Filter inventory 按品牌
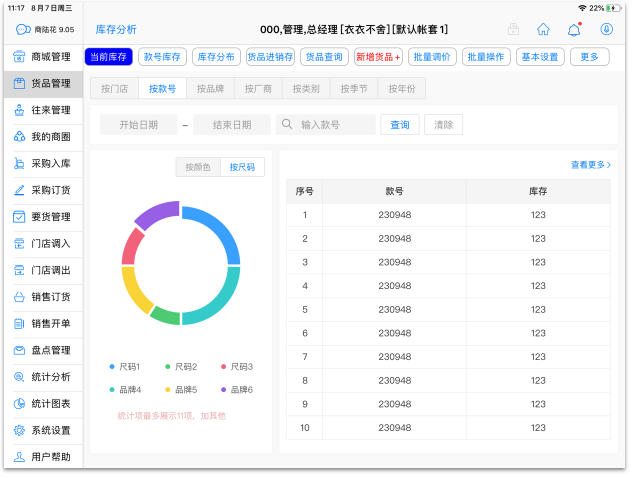The image size is (633, 478). (x=210, y=89)
